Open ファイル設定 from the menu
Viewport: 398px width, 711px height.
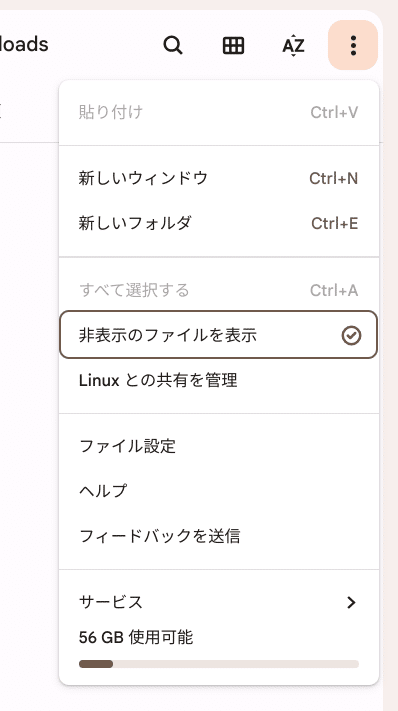tap(218, 446)
